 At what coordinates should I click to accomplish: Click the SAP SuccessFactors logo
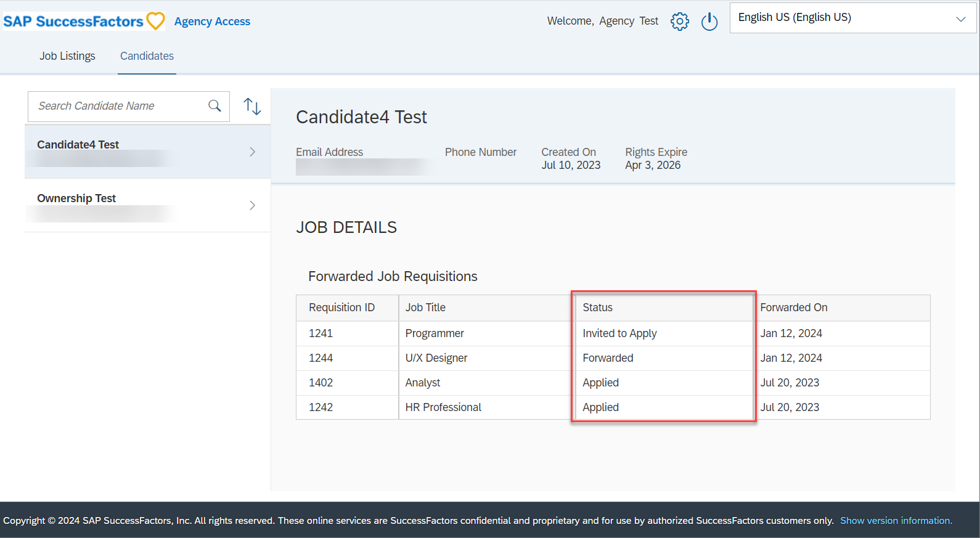click(84, 21)
